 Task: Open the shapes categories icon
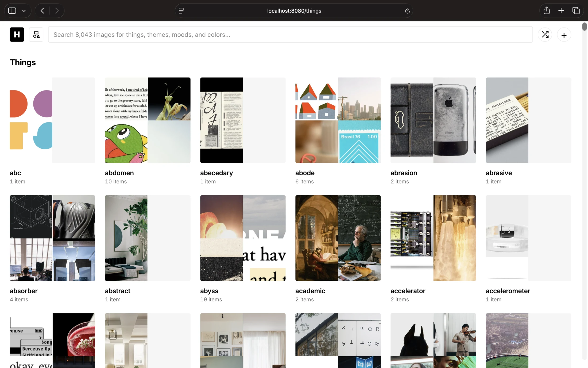[36, 35]
